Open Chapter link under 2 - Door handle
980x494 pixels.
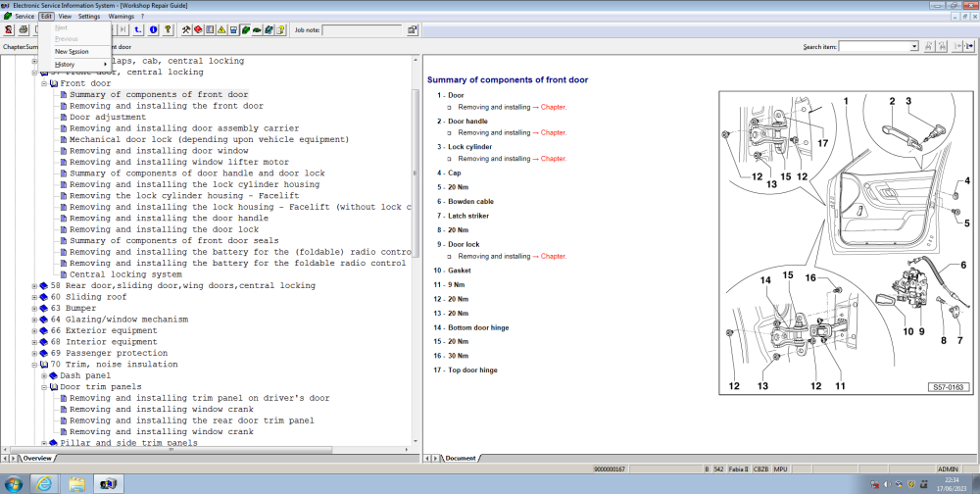(553, 132)
